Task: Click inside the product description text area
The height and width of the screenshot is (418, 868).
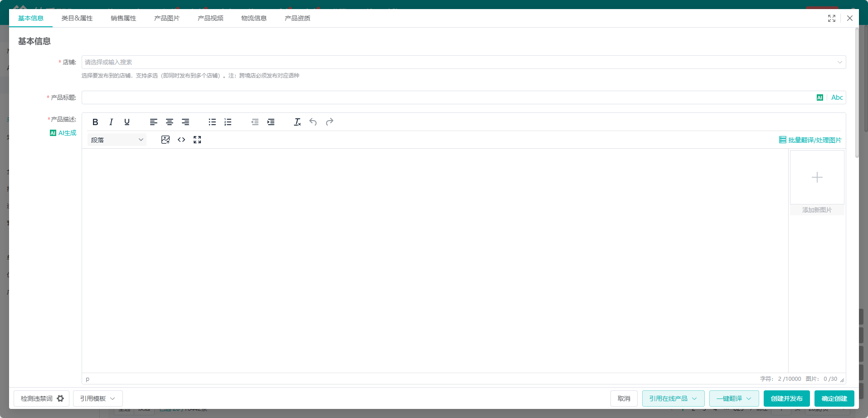Action: click(x=435, y=261)
